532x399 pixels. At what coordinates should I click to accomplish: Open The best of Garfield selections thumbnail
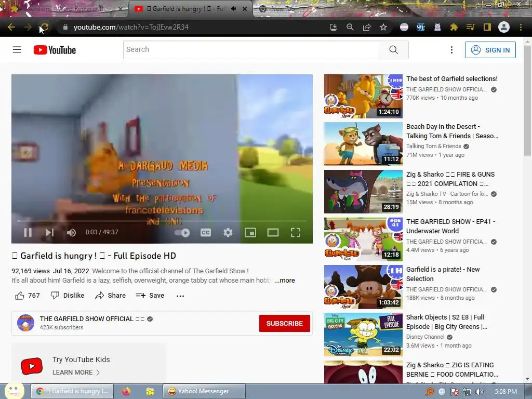point(363,96)
